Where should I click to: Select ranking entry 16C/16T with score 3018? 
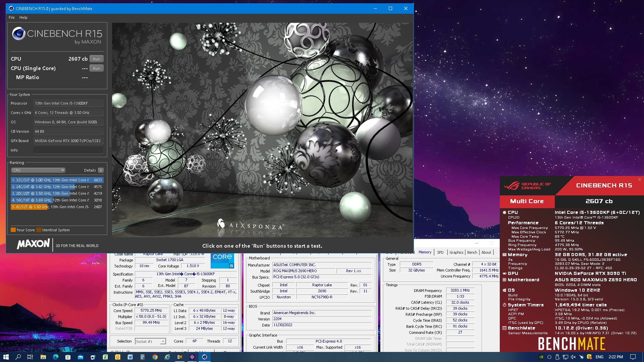click(x=57, y=200)
